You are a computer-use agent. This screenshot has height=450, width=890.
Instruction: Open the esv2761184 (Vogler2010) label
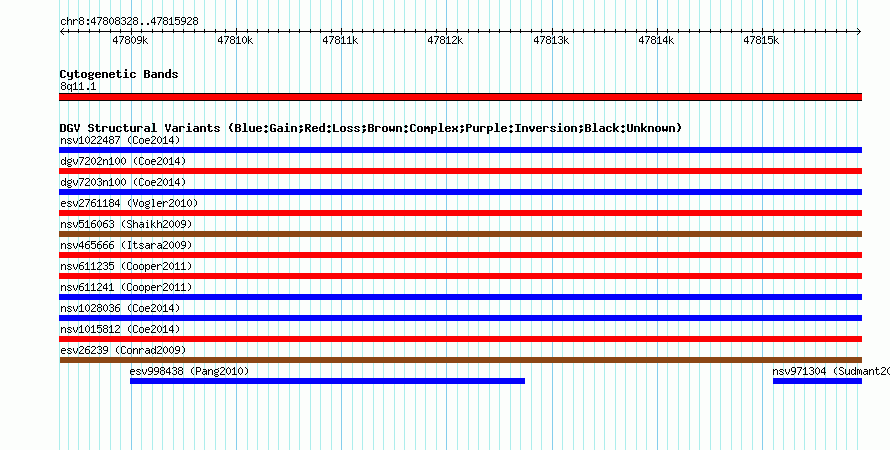coord(129,203)
